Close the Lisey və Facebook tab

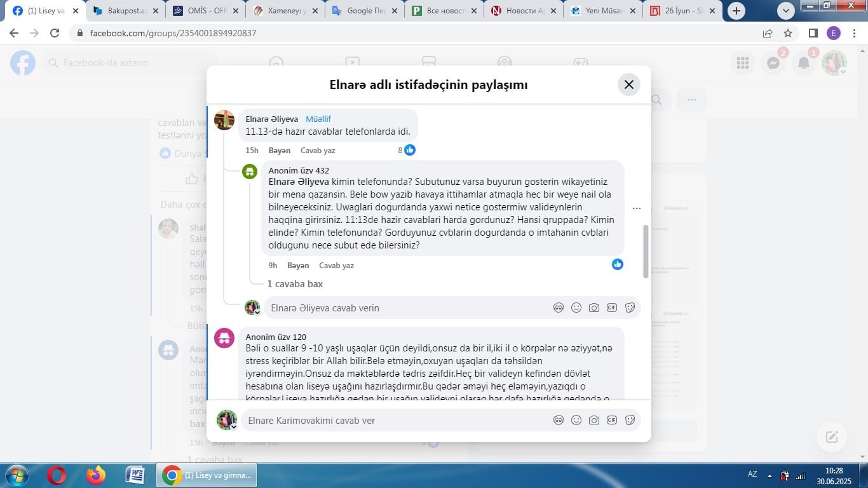coord(75,11)
